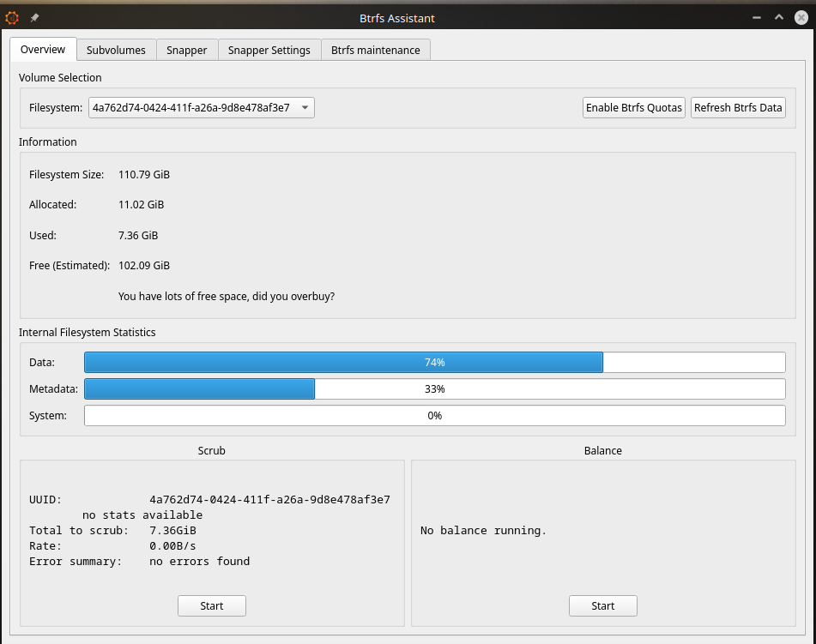Open the Snapper tab
This screenshot has height=644, width=816.
pos(187,51)
